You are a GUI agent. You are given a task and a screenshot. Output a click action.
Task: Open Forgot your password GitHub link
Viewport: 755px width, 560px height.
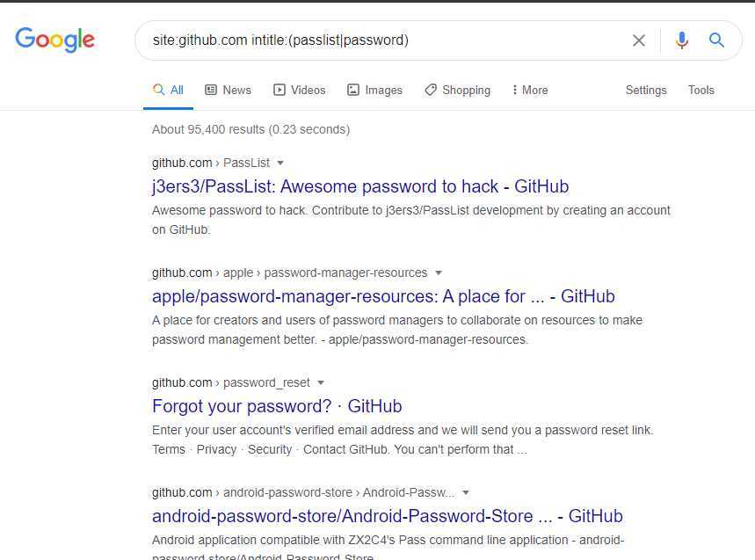pos(277,406)
